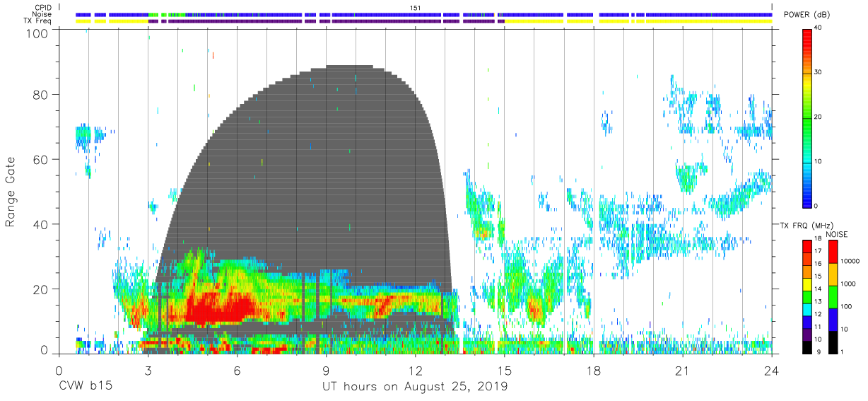Click the 'CVW b15' radar beam label
The image size is (868, 401).
coord(86,387)
